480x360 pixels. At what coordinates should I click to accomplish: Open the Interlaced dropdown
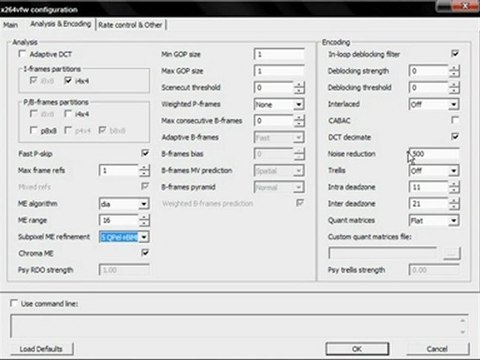pyautogui.click(x=453, y=104)
